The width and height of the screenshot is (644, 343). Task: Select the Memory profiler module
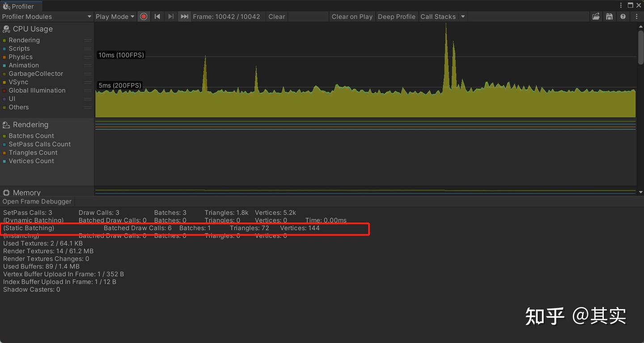coord(27,192)
